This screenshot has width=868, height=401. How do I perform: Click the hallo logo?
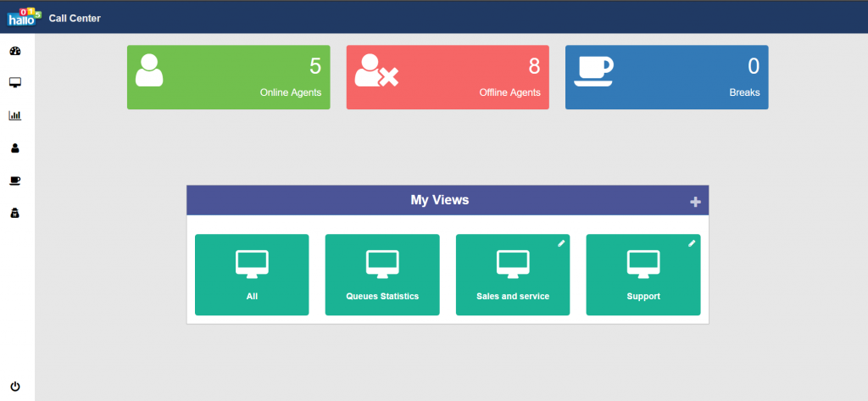pyautogui.click(x=24, y=17)
